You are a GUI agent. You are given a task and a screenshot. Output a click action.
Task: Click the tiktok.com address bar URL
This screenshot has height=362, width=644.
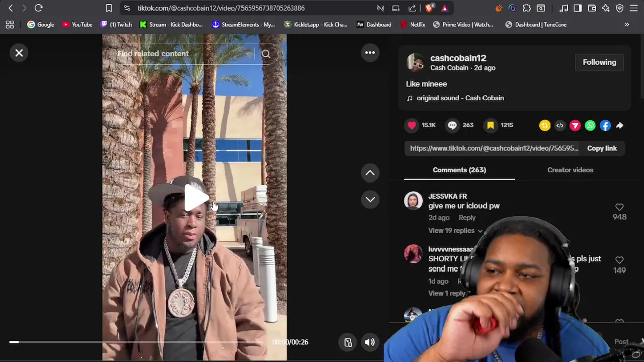[x=221, y=8]
